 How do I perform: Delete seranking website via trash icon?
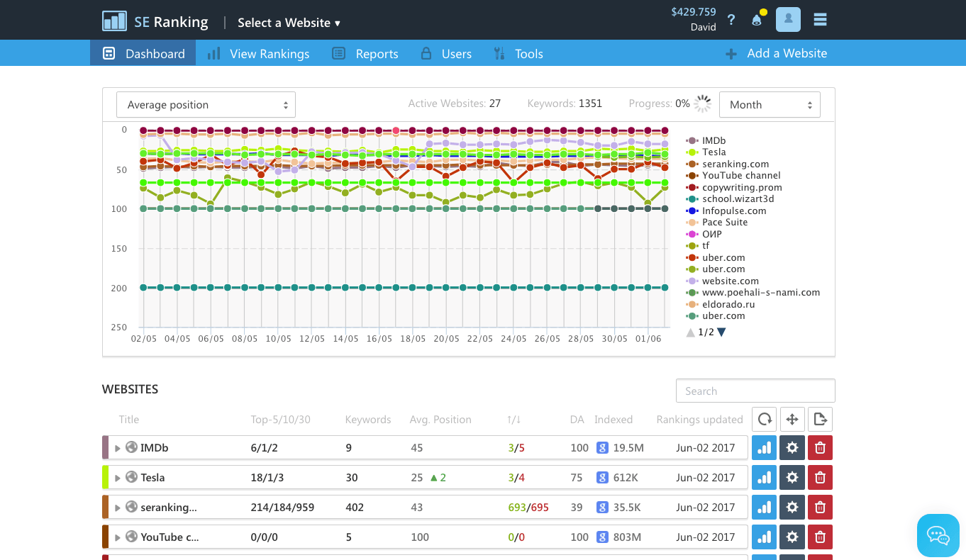click(x=820, y=508)
